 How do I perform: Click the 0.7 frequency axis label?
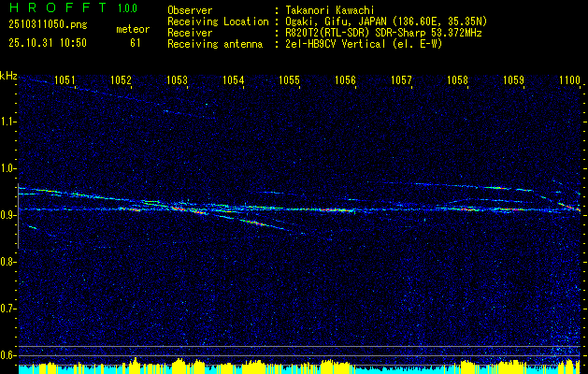(7, 309)
